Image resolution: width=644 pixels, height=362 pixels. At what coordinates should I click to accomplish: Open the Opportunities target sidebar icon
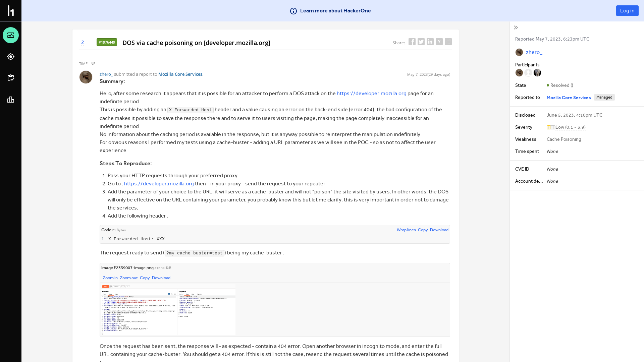tap(11, 57)
